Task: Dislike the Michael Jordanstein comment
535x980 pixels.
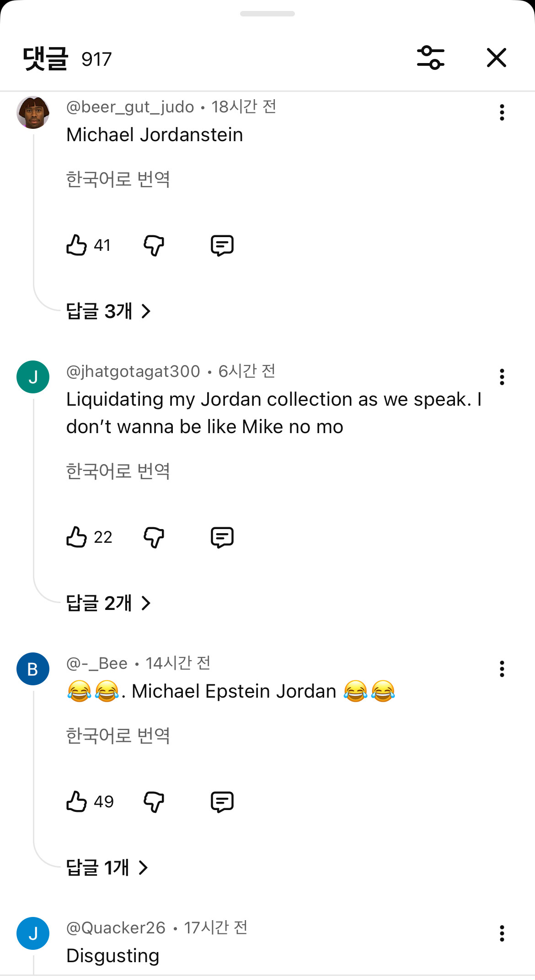Action: 154,245
